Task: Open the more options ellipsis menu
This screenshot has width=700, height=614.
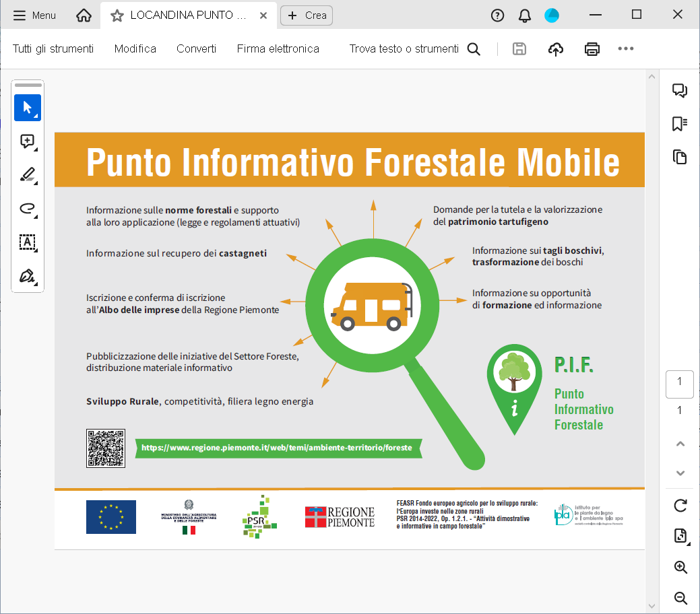Action: 626,48
